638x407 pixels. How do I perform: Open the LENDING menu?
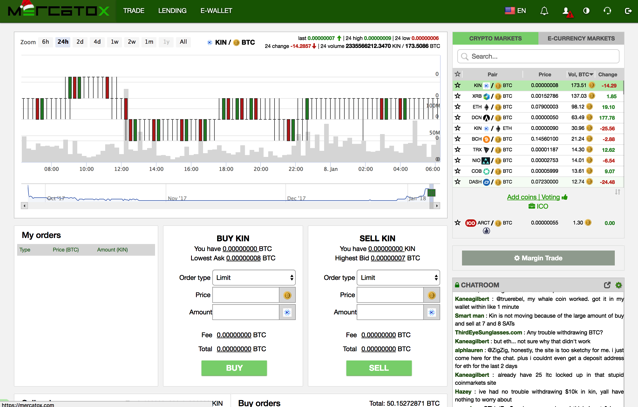(x=172, y=11)
